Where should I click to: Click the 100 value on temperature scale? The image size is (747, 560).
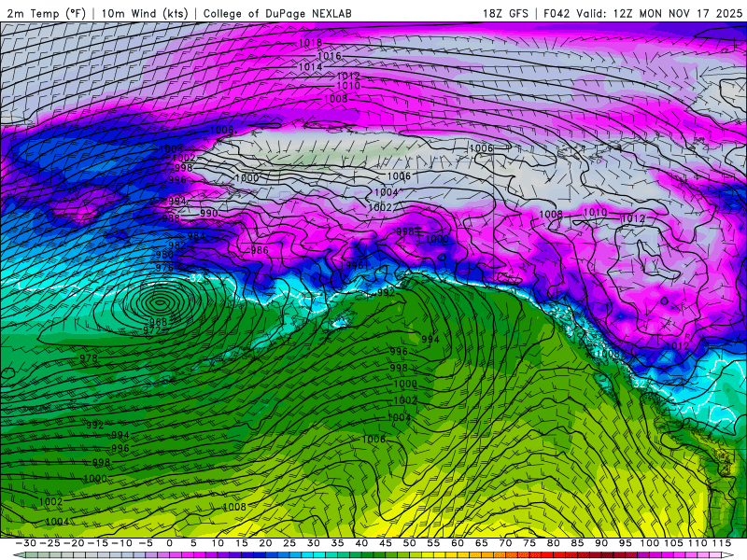(649, 543)
